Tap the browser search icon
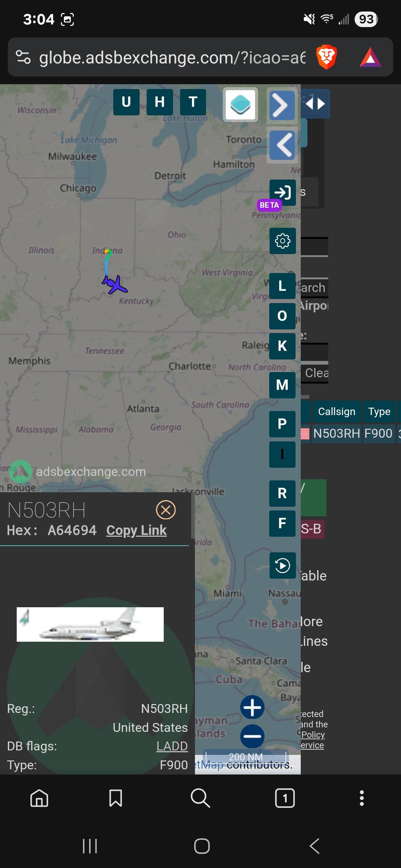Screen dimensions: 401x868 (x=200, y=798)
